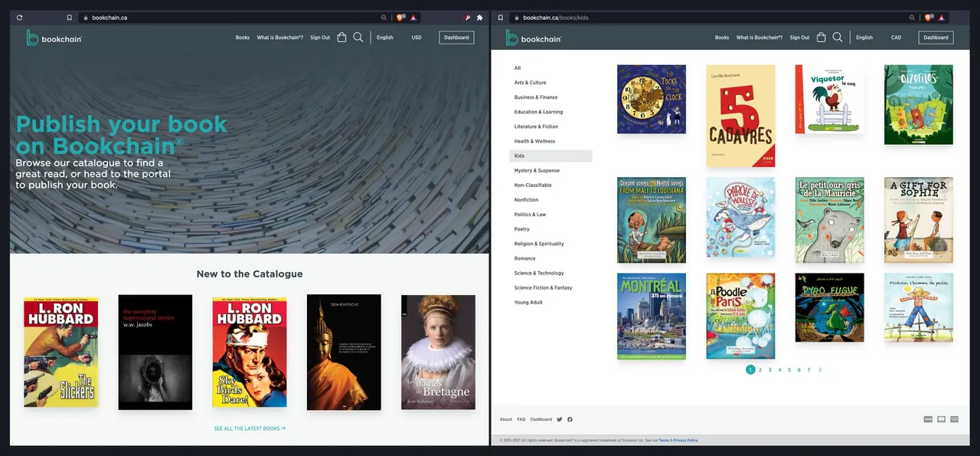Viewport: 980px width, 456px height.
Task: Open the Twitter icon in the footer
Action: tap(560, 419)
